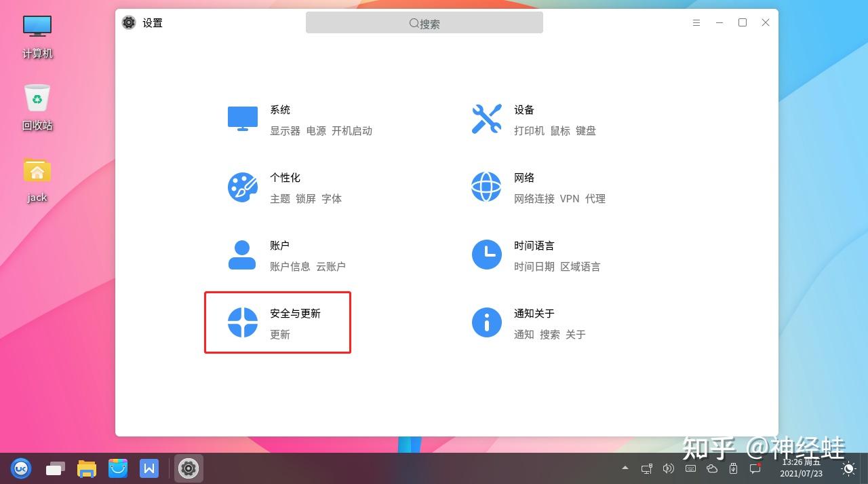Open the Accounts user icon
The width and height of the screenshot is (868, 484).
click(242, 254)
